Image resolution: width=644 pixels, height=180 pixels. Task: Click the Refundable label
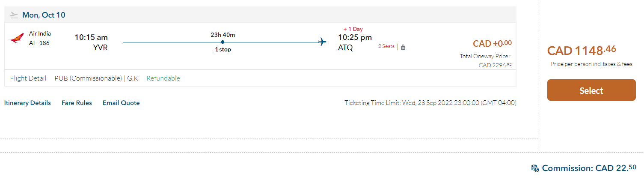pyautogui.click(x=163, y=78)
